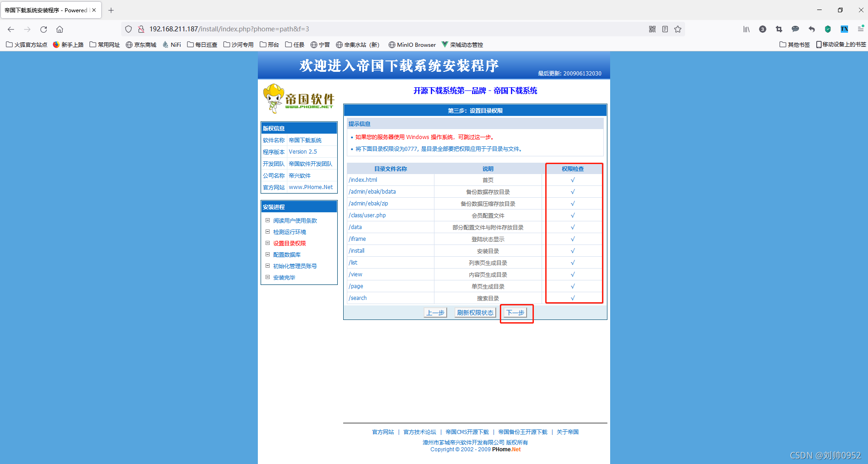The width and height of the screenshot is (868, 464).
Task: Click the 上一步 button
Action: click(x=435, y=313)
